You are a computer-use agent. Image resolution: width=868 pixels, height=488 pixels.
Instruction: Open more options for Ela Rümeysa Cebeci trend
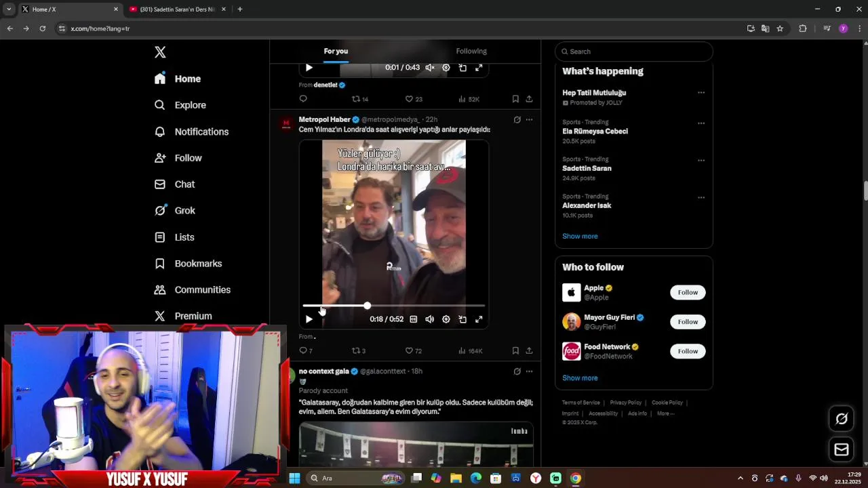701,123
